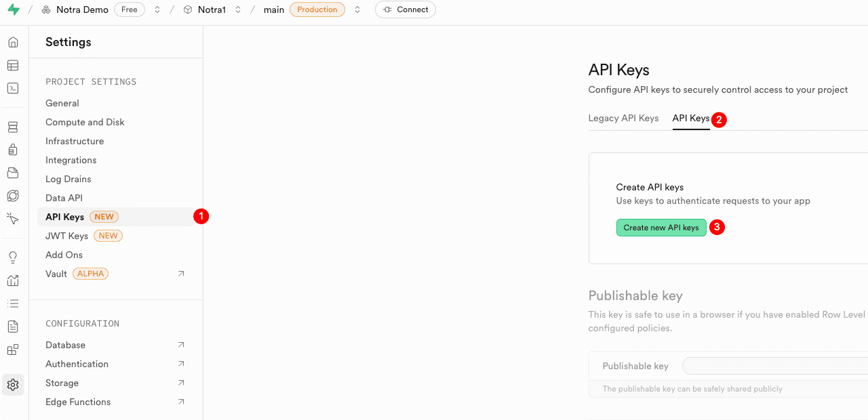Viewport: 868px width, 420px height.
Task: Switch to the Legacy API Keys tab
Action: tap(623, 118)
